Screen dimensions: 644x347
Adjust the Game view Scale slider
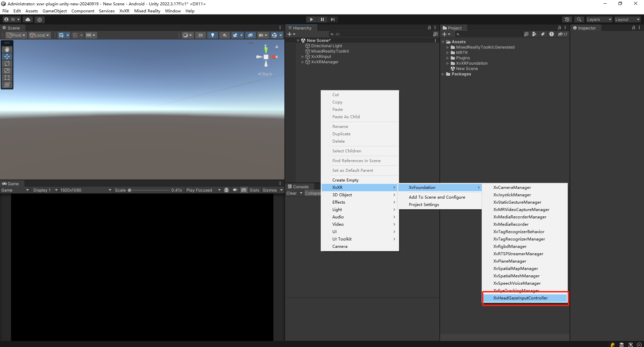click(149, 190)
